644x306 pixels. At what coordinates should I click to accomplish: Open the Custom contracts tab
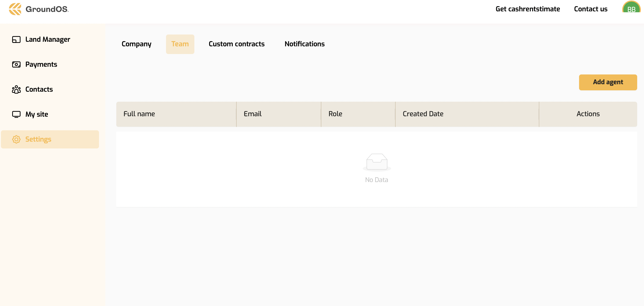point(236,44)
